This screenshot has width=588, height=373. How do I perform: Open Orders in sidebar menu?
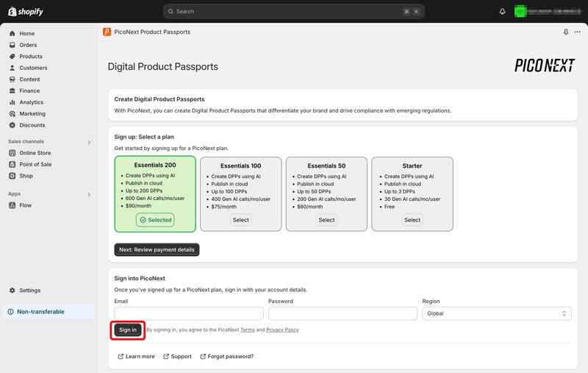pos(28,45)
